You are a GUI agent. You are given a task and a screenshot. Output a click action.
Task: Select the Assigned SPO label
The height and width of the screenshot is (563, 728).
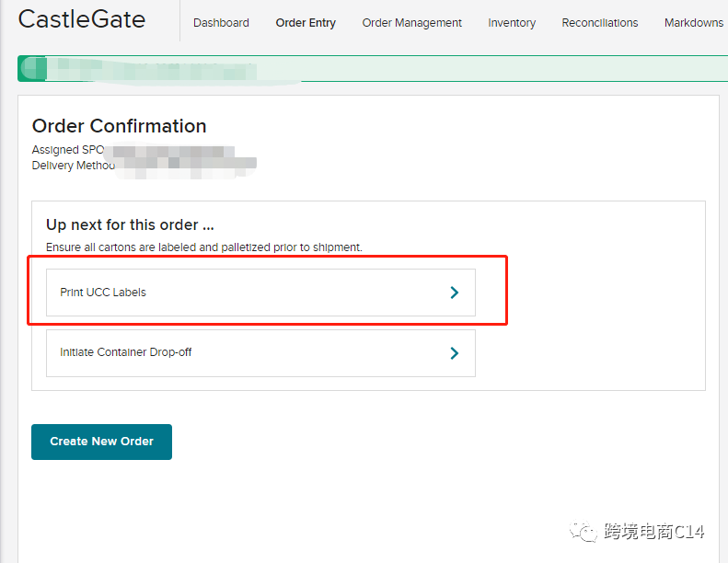pyautogui.click(x=68, y=150)
